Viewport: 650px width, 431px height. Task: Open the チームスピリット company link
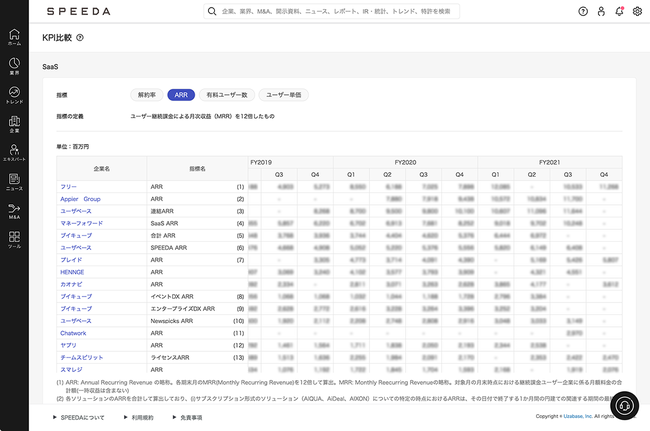pos(82,357)
